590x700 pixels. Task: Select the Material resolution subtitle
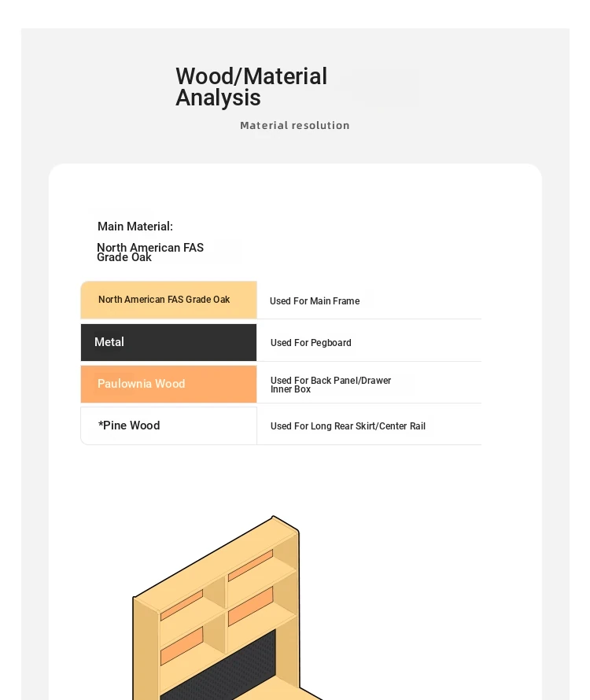coord(294,126)
